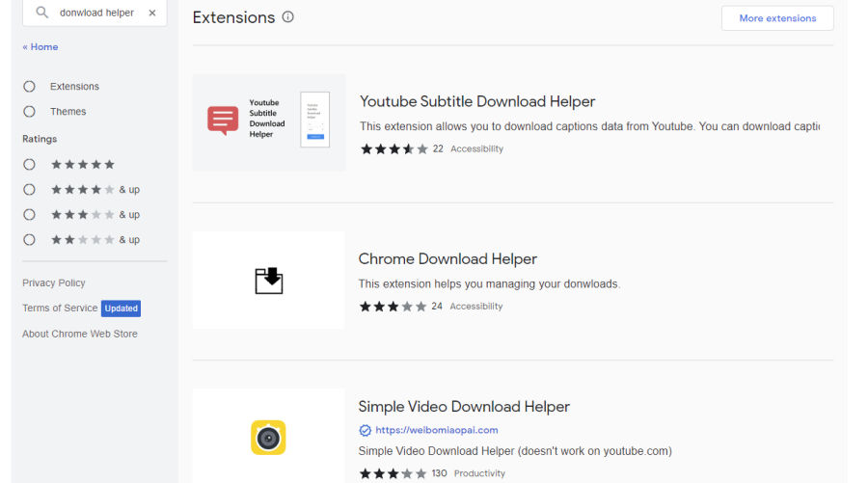Click the 'donwload helper' search field
The height and width of the screenshot is (483, 868).
(96, 13)
